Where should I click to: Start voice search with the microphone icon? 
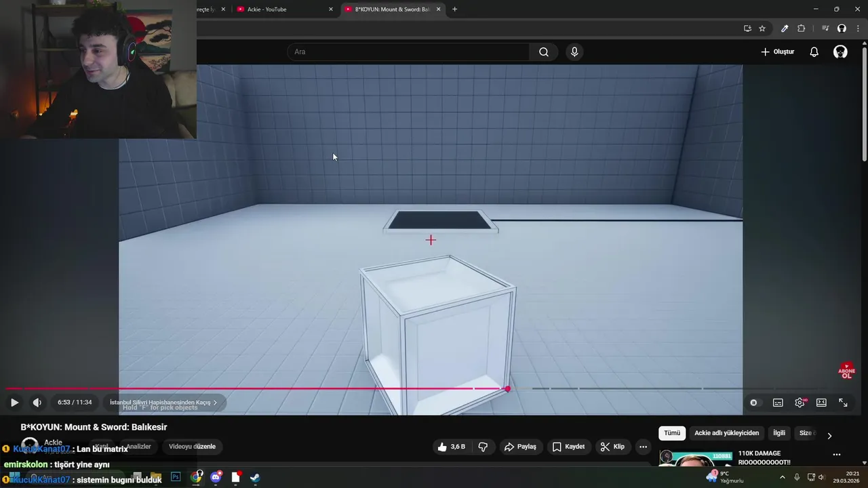coord(574,52)
